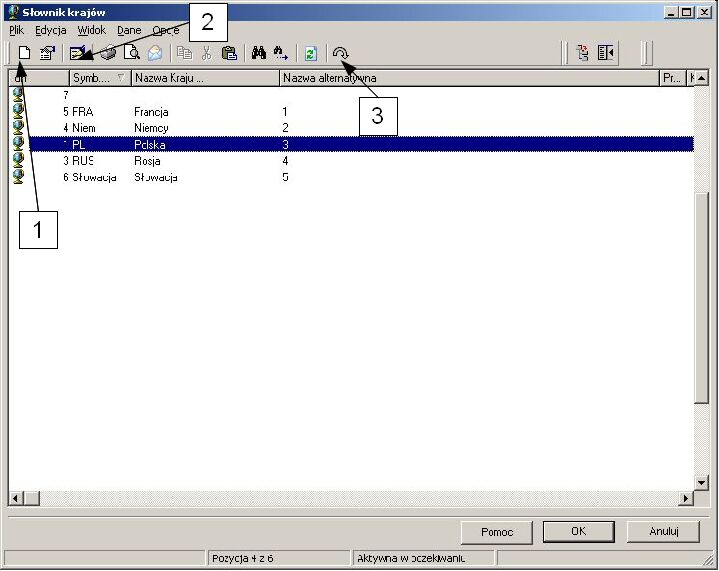
Task: Click the green refresh icon
Action: pos(311,53)
